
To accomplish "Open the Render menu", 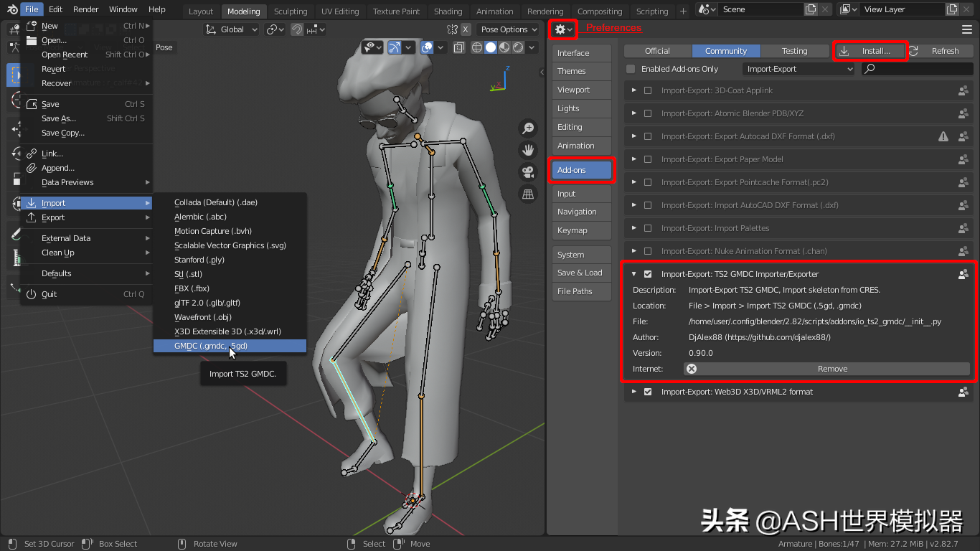I will pyautogui.click(x=86, y=9).
